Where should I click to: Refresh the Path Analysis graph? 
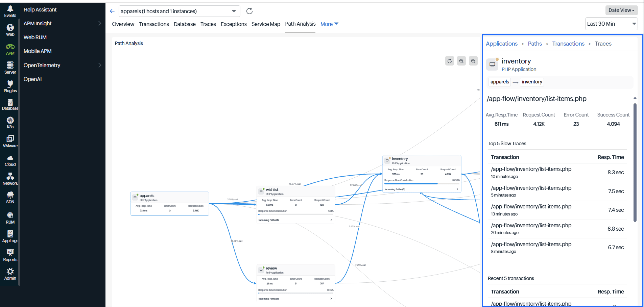449,61
